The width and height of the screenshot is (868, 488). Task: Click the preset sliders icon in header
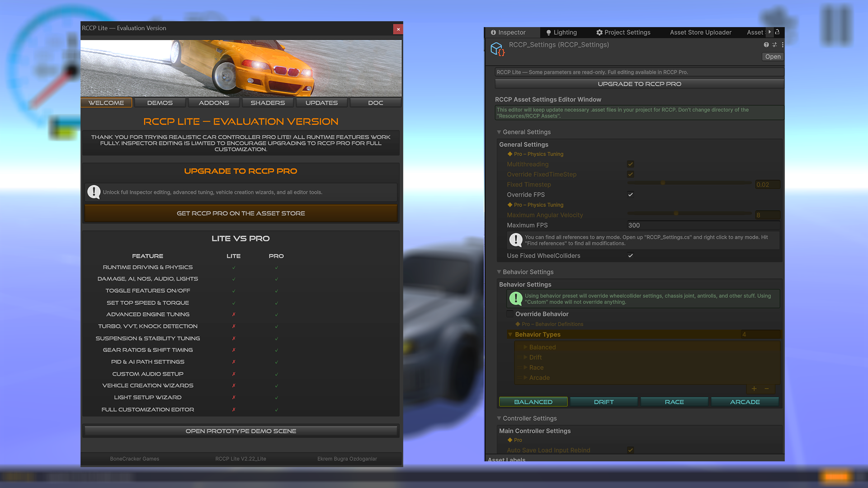coord(774,45)
